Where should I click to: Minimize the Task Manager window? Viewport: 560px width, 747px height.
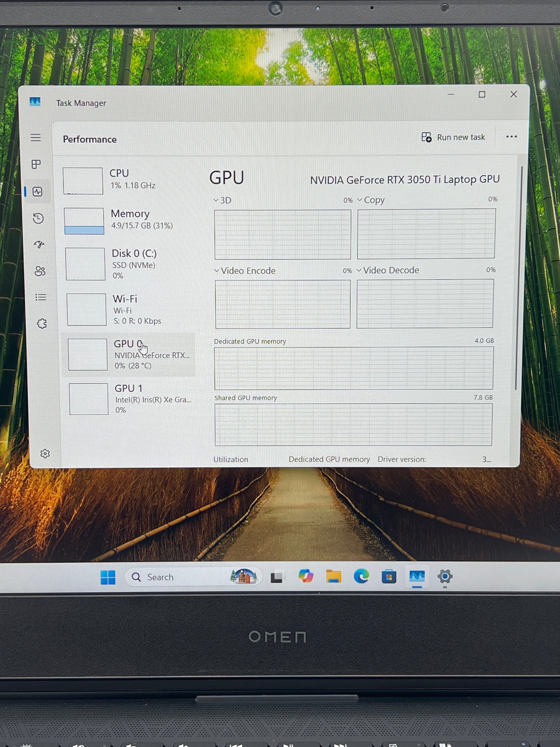(451, 94)
